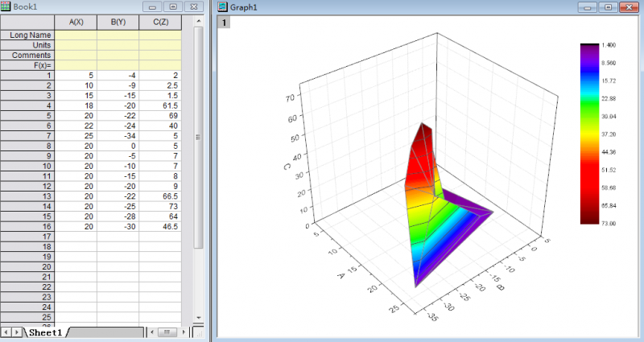Image resolution: width=644 pixels, height=342 pixels.
Task: Click cell with value 69
Action: [x=160, y=116]
